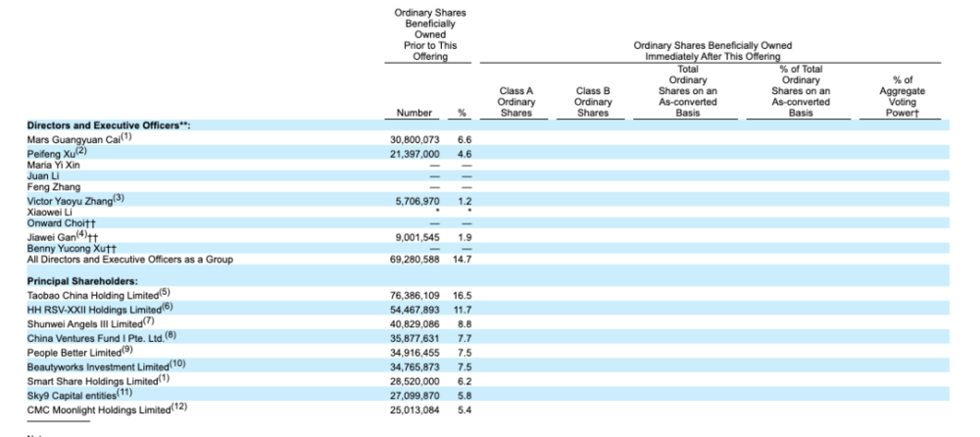
Task: Select the percentage 11.7
Action: pos(464,310)
